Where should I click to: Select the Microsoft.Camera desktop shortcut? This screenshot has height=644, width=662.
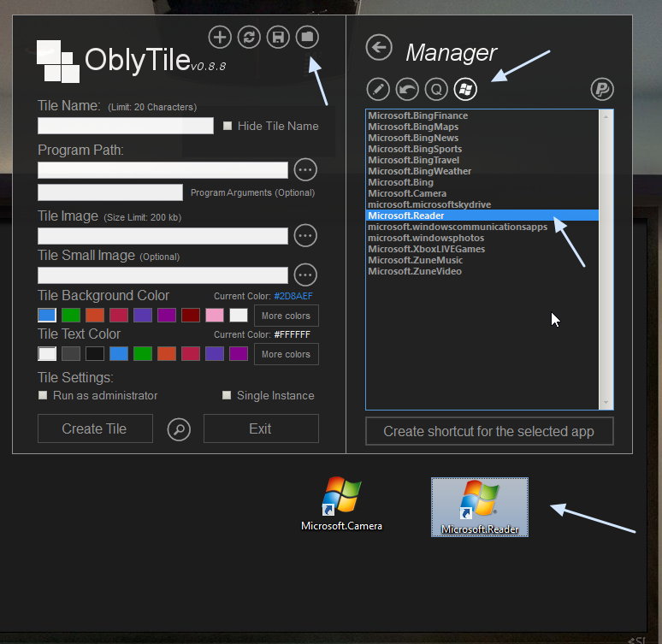coord(341,504)
